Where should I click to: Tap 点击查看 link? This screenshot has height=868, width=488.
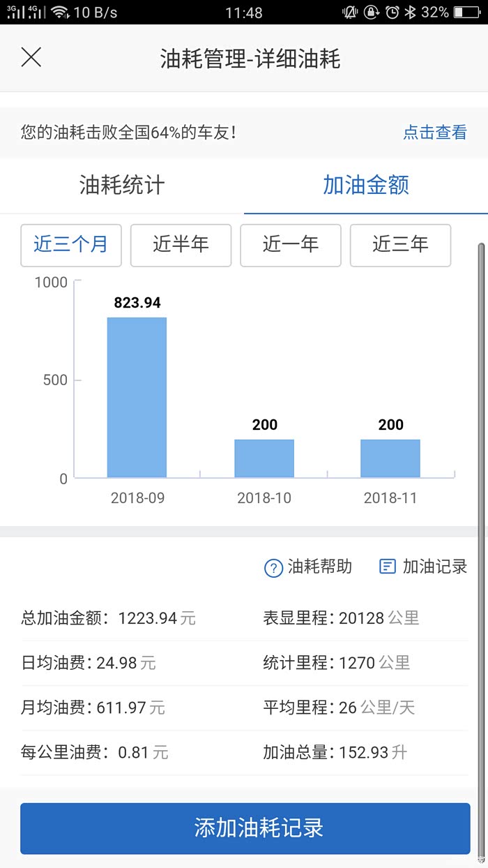tap(435, 132)
